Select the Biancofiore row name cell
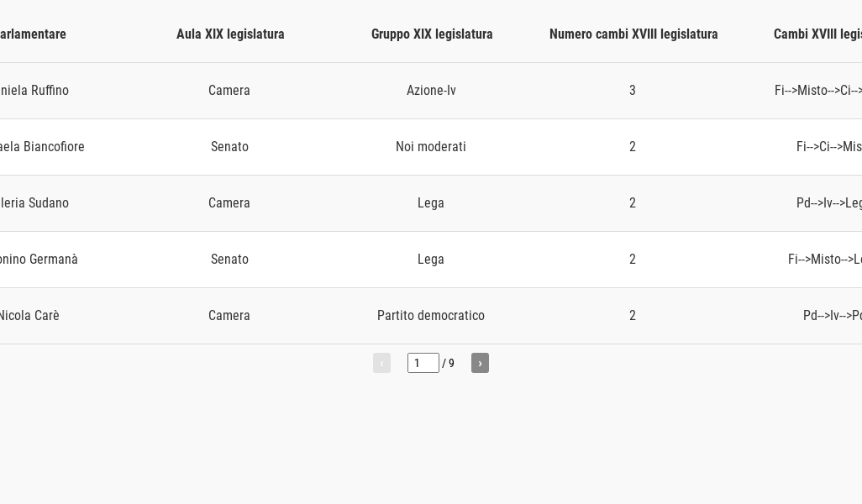 click(x=42, y=147)
